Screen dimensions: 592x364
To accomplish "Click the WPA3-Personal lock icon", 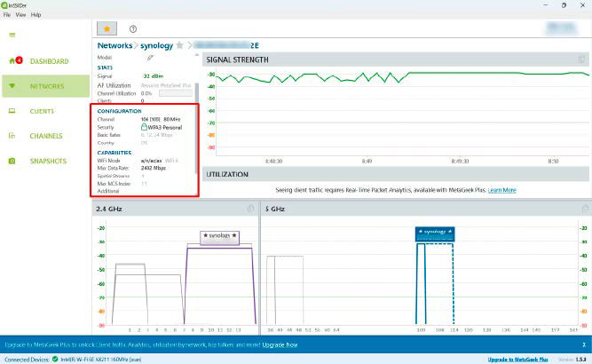I will tap(144, 127).
